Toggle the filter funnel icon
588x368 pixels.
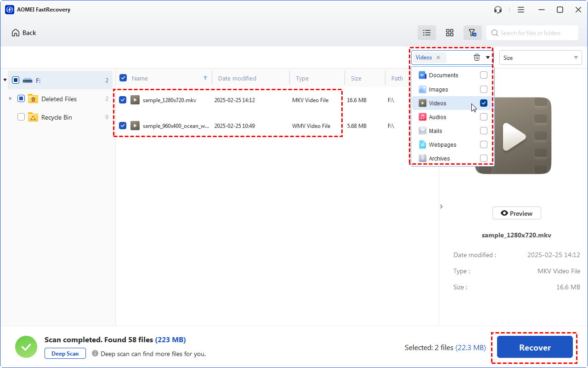(x=472, y=33)
